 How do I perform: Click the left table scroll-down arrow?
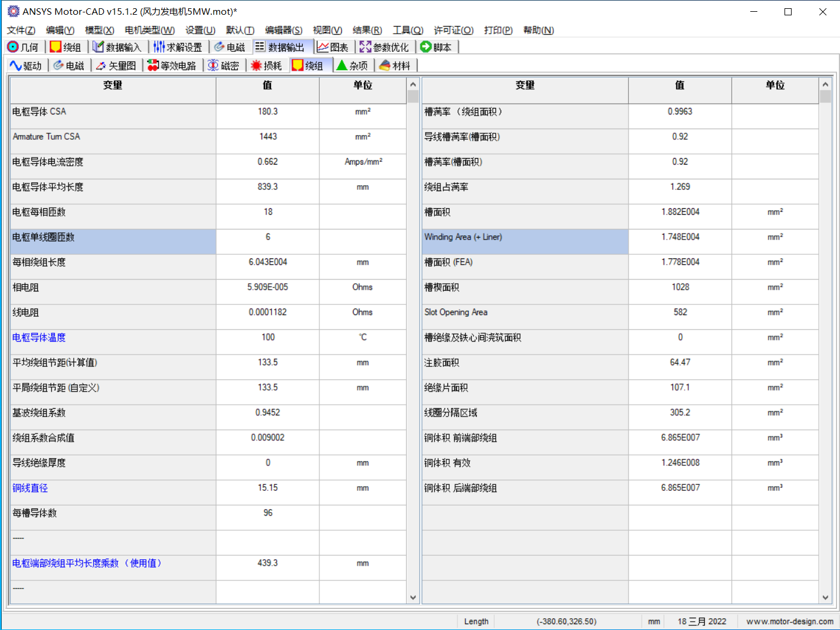413,598
